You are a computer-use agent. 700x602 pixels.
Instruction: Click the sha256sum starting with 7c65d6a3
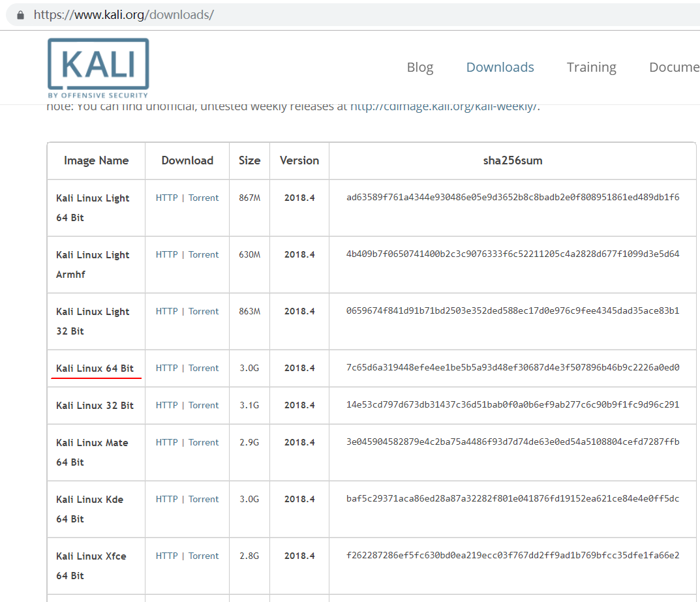(x=513, y=367)
